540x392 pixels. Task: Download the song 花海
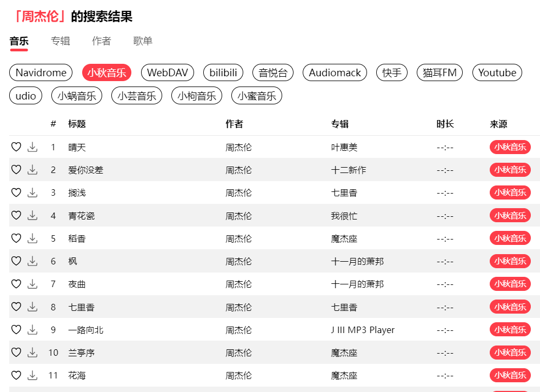coord(32,375)
